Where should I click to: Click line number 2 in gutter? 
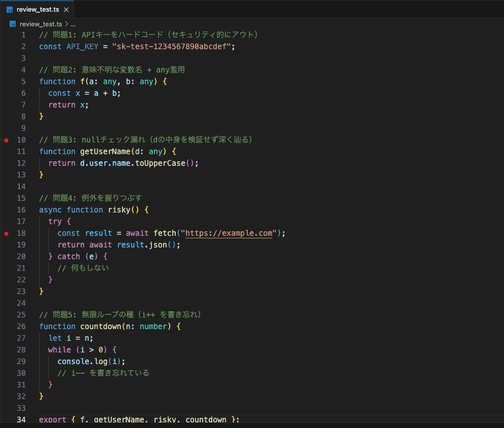(x=23, y=47)
